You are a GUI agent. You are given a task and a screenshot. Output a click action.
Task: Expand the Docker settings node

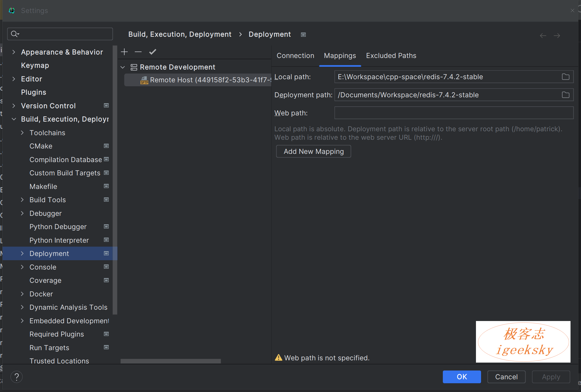(22, 294)
